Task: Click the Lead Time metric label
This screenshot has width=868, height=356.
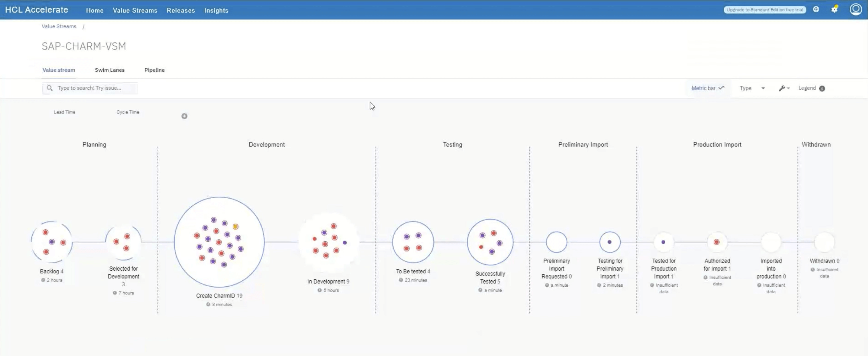Action: [x=65, y=112]
